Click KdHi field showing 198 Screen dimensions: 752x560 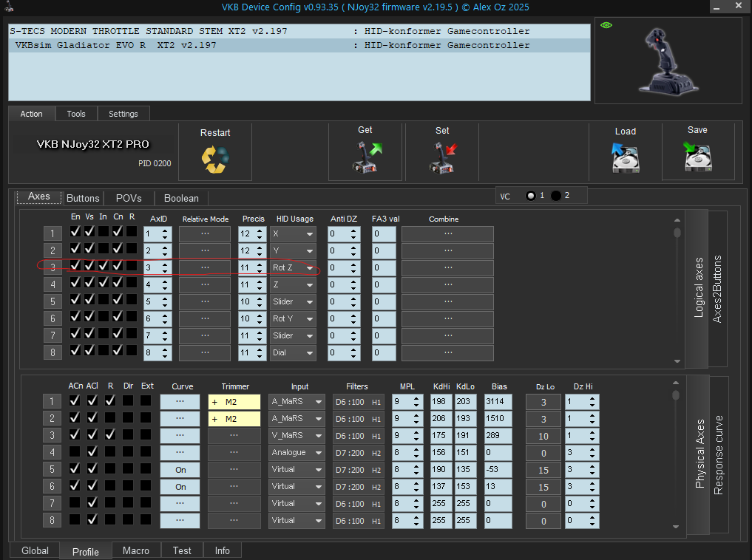pyautogui.click(x=441, y=401)
